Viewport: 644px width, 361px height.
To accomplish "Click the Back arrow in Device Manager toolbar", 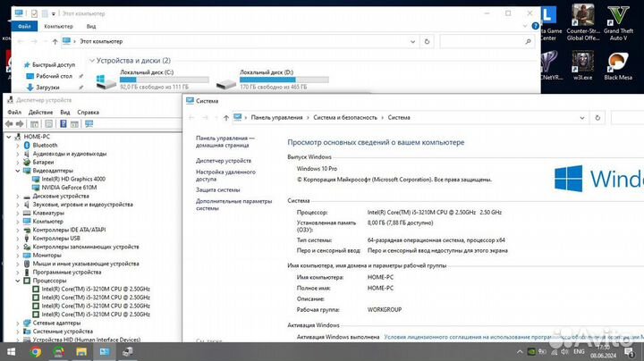I will point(9,124).
